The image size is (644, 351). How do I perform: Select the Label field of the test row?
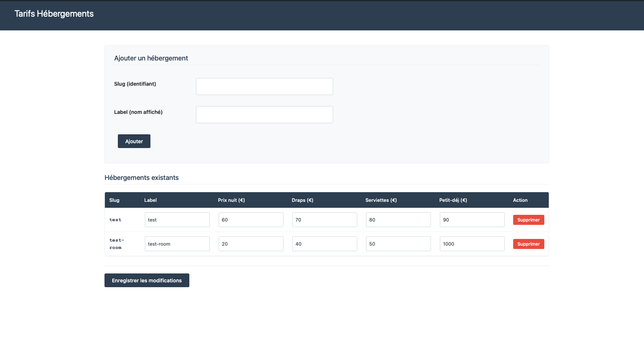(177, 220)
